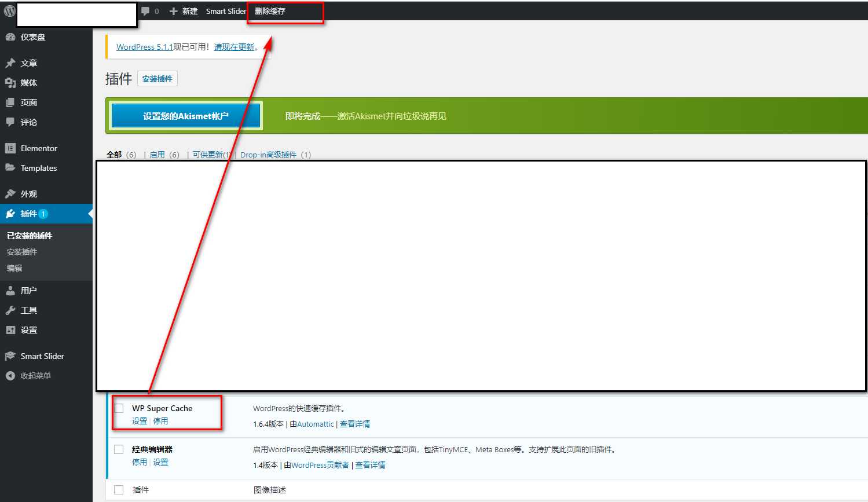Tick the select-all checkbox in table footer
The height and width of the screenshot is (502, 868).
(119, 490)
